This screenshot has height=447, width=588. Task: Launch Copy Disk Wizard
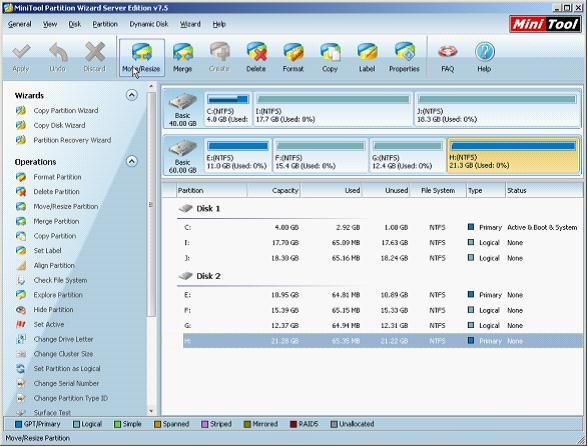pyautogui.click(x=51, y=125)
